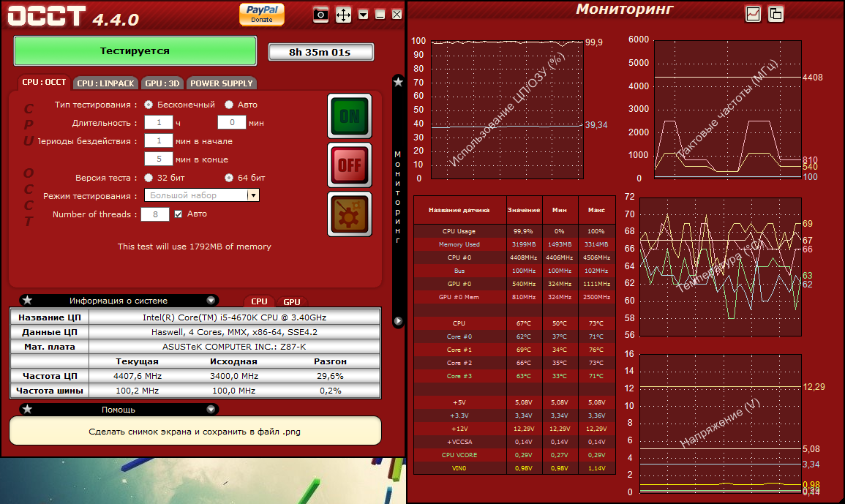Choose the 64 бит test version
Screen dimensions: 845x504
229,177
